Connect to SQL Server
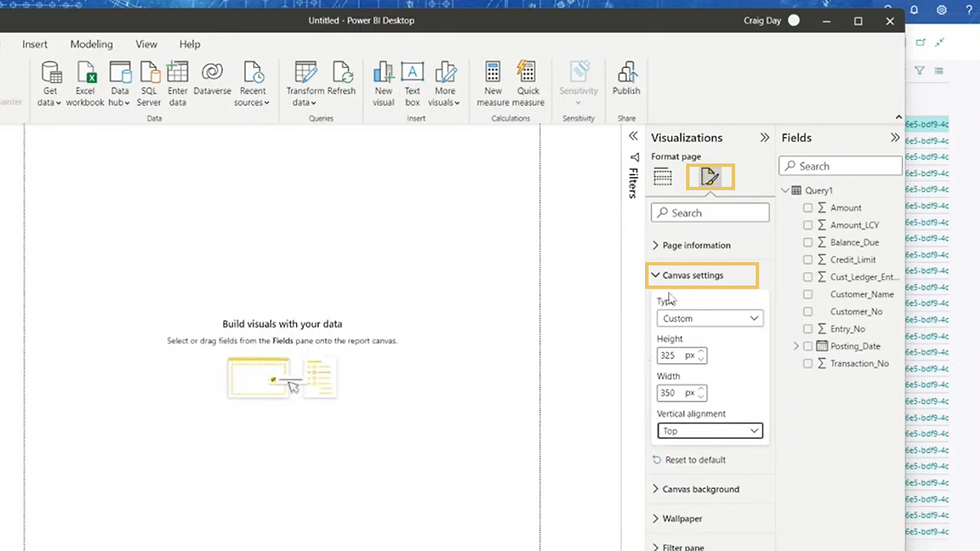 149,84
